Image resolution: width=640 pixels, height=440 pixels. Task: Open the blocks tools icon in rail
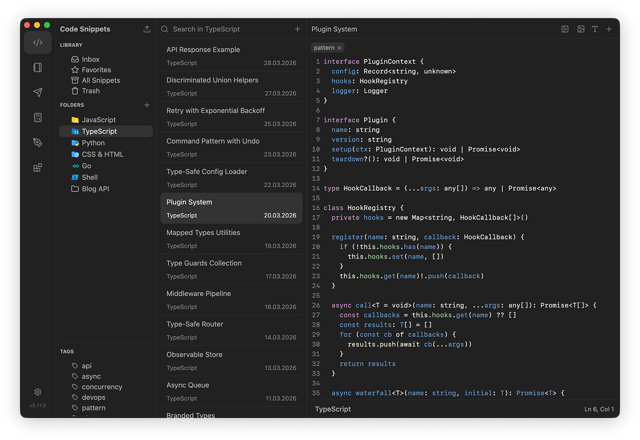pyautogui.click(x=38, y=167)
